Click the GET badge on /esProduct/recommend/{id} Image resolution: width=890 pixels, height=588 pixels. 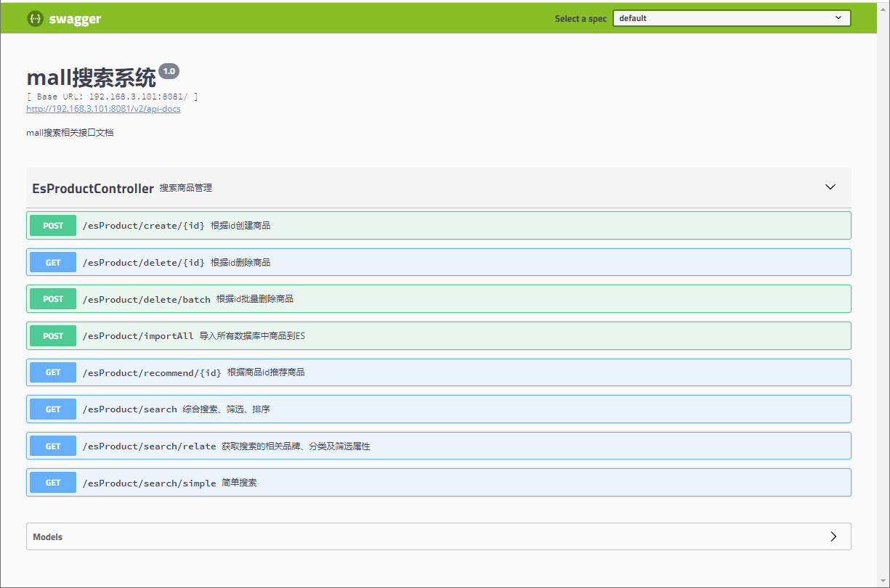click(52, 372)
